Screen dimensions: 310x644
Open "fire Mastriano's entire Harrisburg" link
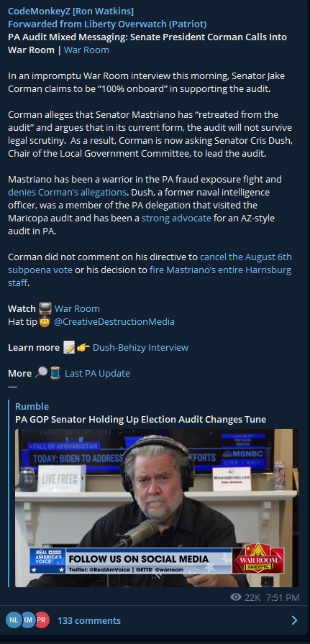[220, 270]
